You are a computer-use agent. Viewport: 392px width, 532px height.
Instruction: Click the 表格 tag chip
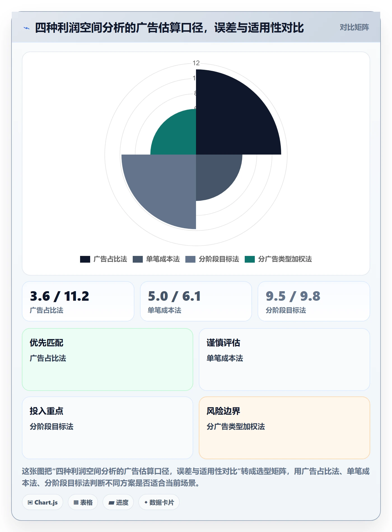(x=83, y=502)
